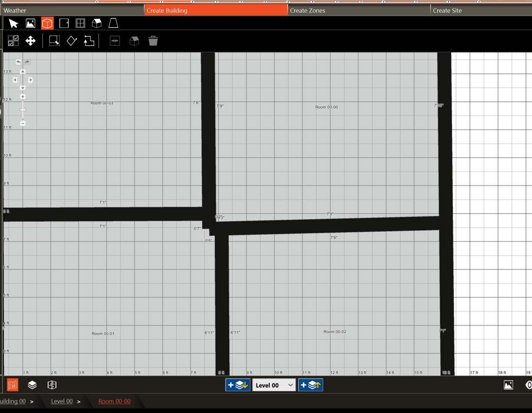Image resolution: width=532 pixels, height=413 pixels.
Task: Click the Level 00 breadcrumb link
Action: (62, 401)
